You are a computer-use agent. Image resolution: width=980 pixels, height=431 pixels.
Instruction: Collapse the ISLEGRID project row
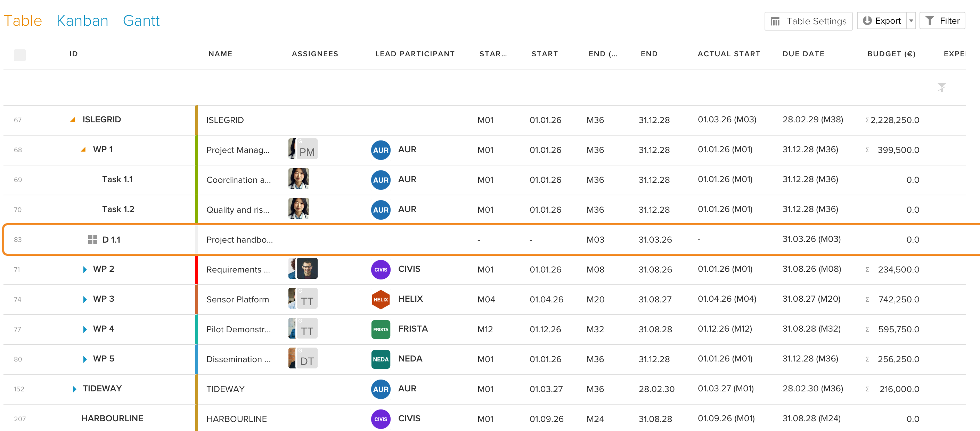pos(73,120)
